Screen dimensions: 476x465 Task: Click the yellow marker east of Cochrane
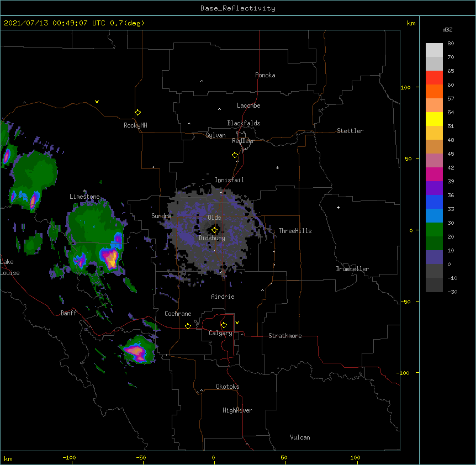pos(188,326)
